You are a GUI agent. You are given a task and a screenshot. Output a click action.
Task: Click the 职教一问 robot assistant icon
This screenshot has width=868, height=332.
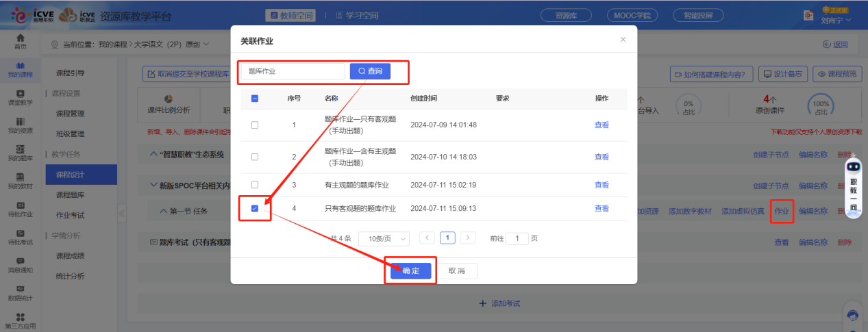pos(853,166)
